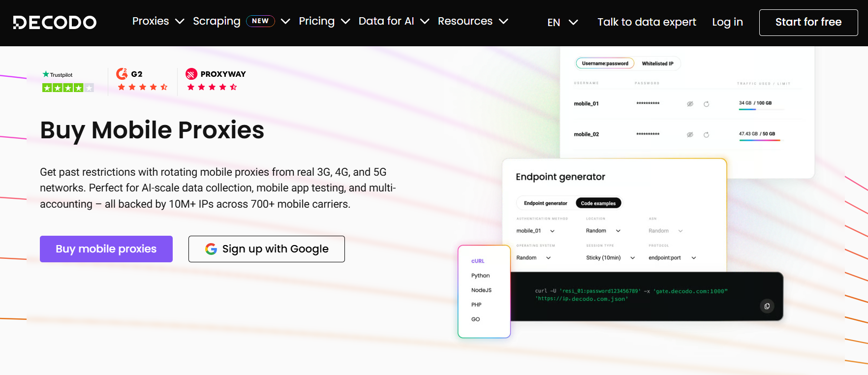The width and height of the screenshot is (868, 375).
Task: Switch to Code examples tab
Action: 598,203
